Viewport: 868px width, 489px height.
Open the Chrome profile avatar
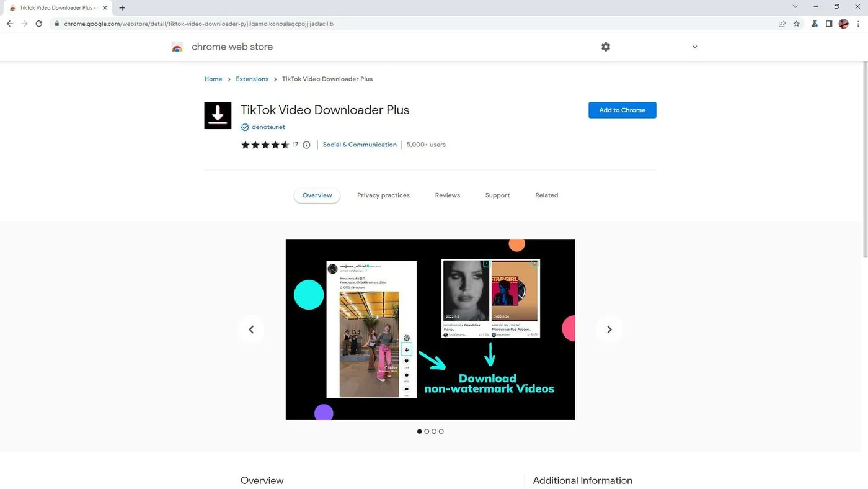pos(843,24)
